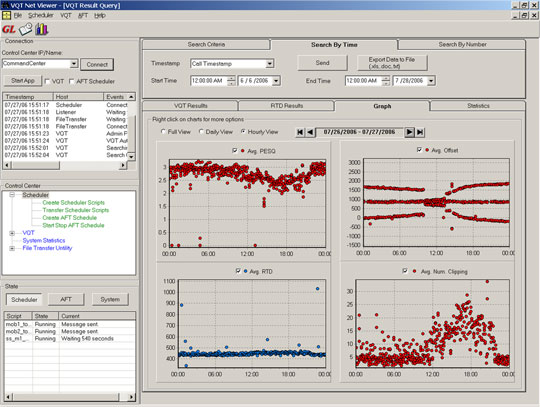Image resolution: width=540 pixels, height=407 pixels.
Task: Uncheck the Avg. RTD chart checkbox
Action: (238, 271)
